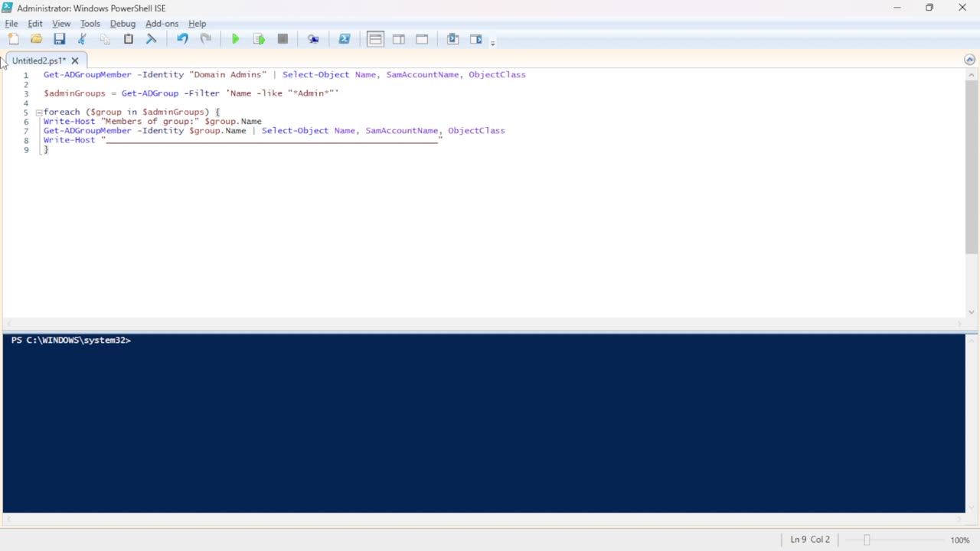
Task: Minimize the PowerShell ISE window
Action: 897,8
